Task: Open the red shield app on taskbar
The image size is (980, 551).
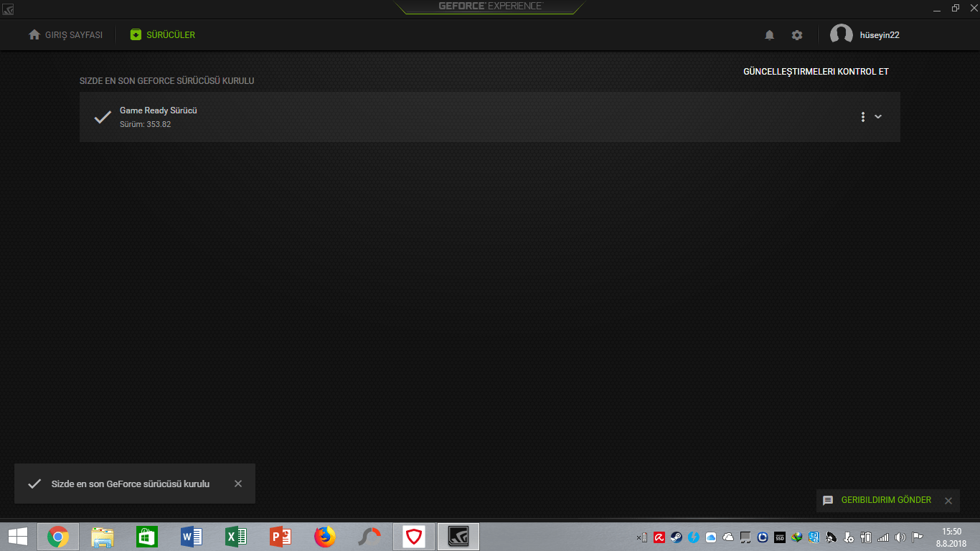Action: (x=414, y=537)
